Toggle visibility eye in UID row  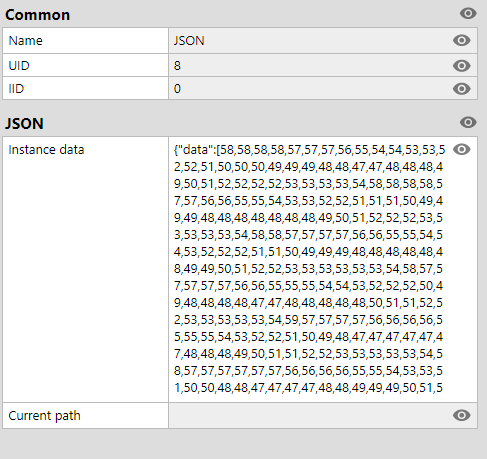(462, 66)
